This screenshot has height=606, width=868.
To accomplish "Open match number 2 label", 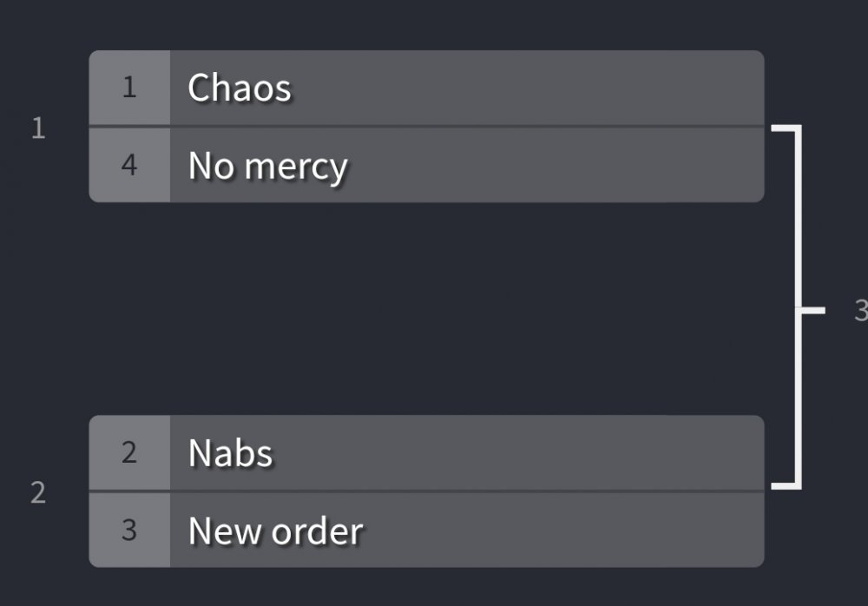I will pyautogui.click(x=38, y=493).
